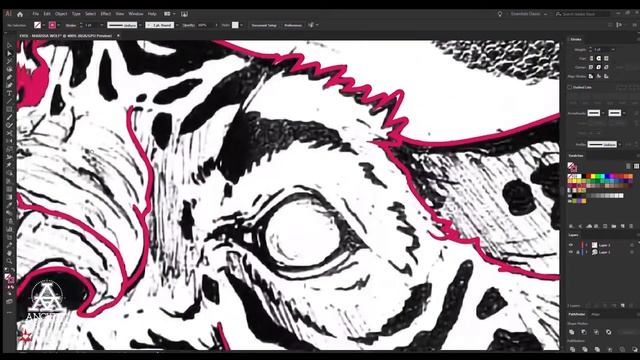The image size is (640, 360).
Task: Click the Home icon in top bar
Action: tap(20, 14)
